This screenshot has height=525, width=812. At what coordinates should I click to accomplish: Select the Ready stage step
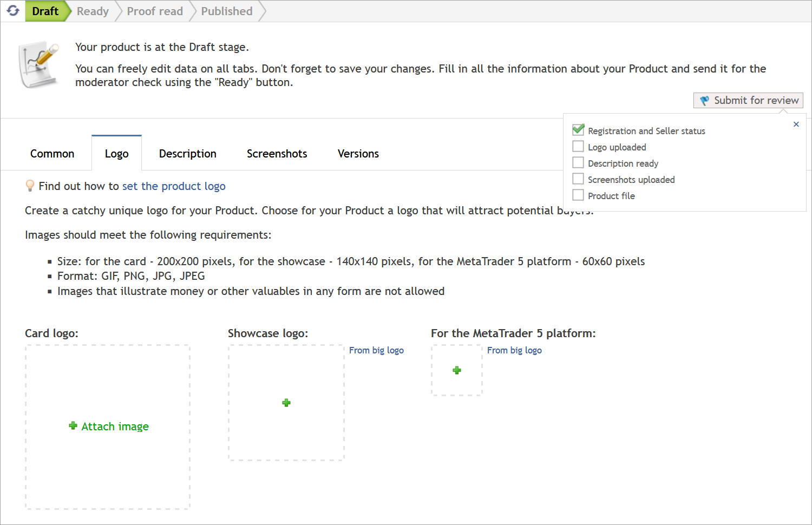tap(93, 11)
